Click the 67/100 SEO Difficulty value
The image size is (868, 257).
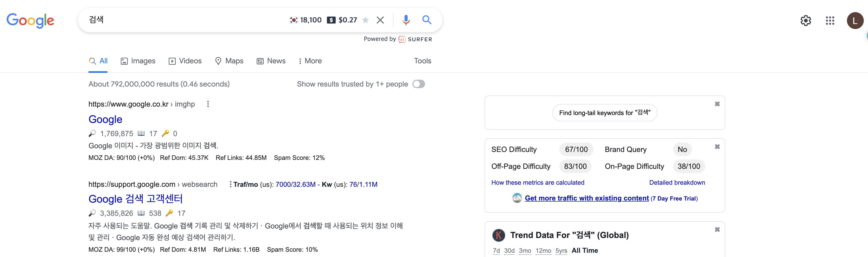coord(576,149)
